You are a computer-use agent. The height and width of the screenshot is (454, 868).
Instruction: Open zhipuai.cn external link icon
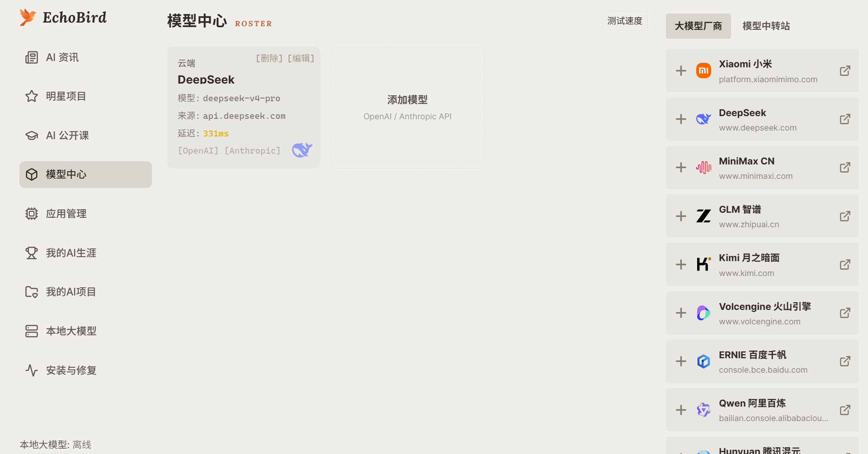(845, 216)
